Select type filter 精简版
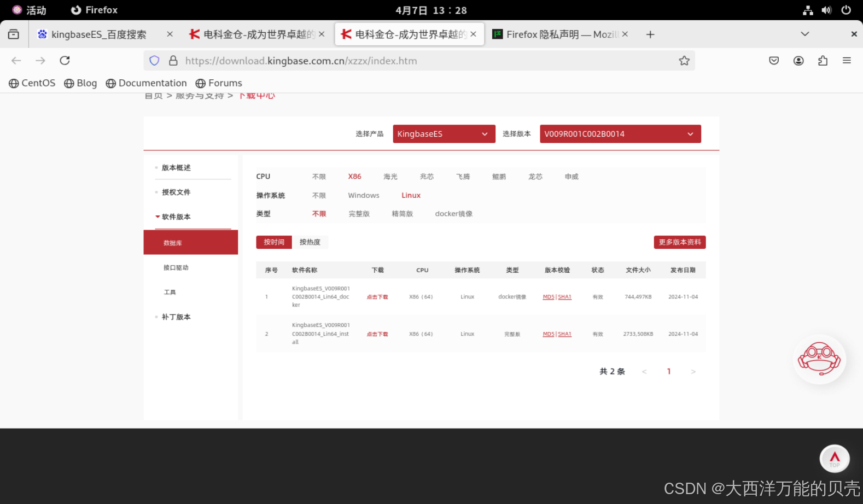 point(403,214)
